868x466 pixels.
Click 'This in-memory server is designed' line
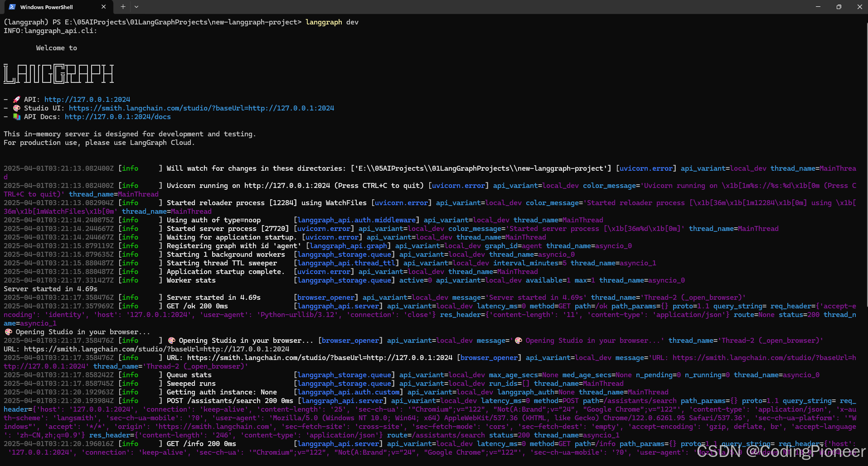pyautogui.click(x=130, y=134)
